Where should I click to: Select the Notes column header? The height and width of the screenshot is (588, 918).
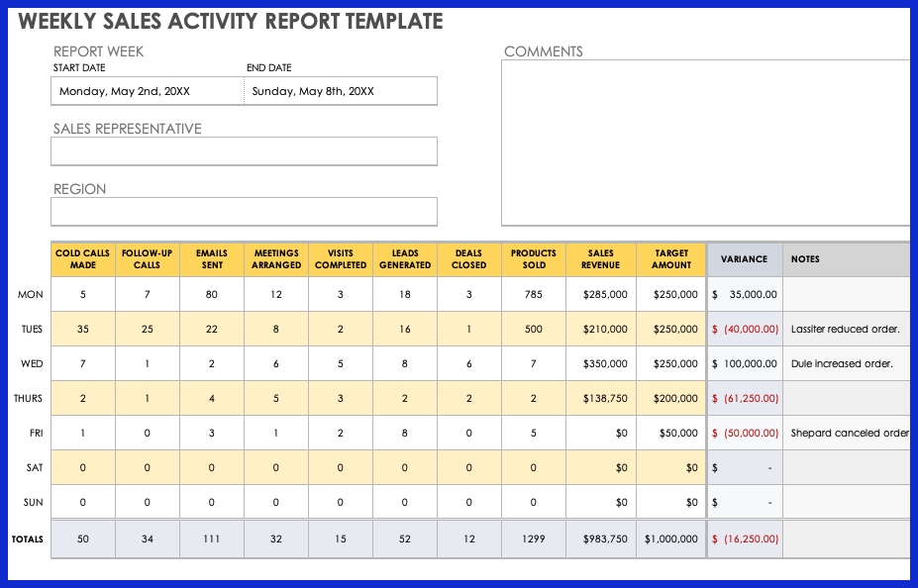click(x=846, y=259)
